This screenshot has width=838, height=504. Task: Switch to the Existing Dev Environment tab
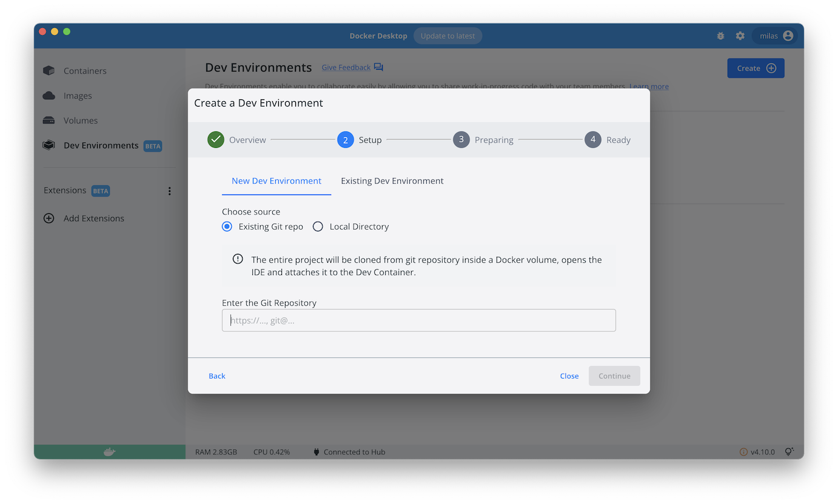(392, 181)
